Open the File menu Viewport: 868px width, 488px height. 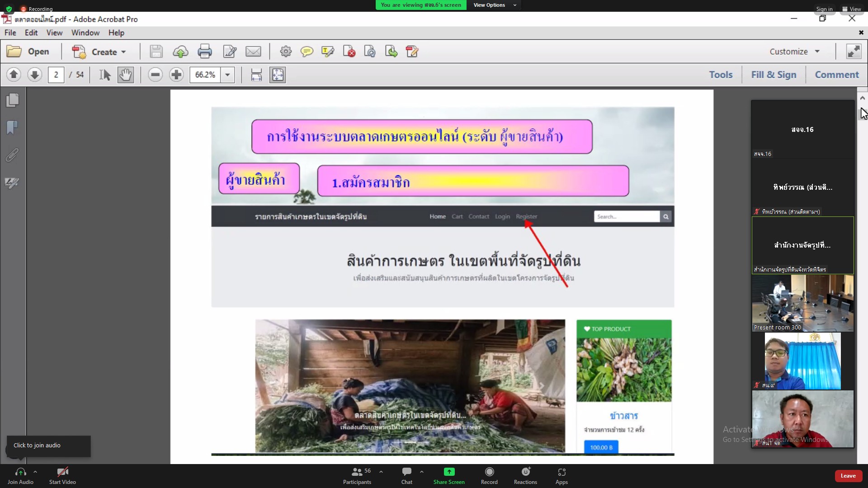click(10, 33)
